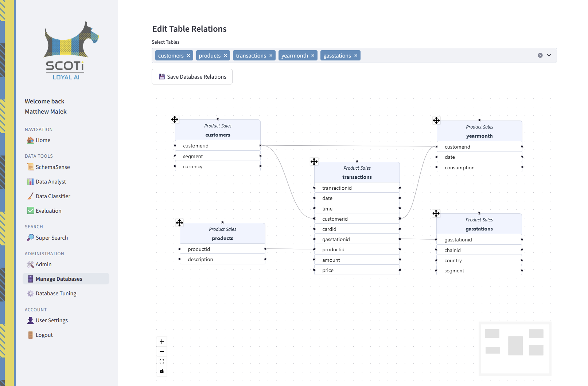Click the move handle of customers table

pos(175,119)
